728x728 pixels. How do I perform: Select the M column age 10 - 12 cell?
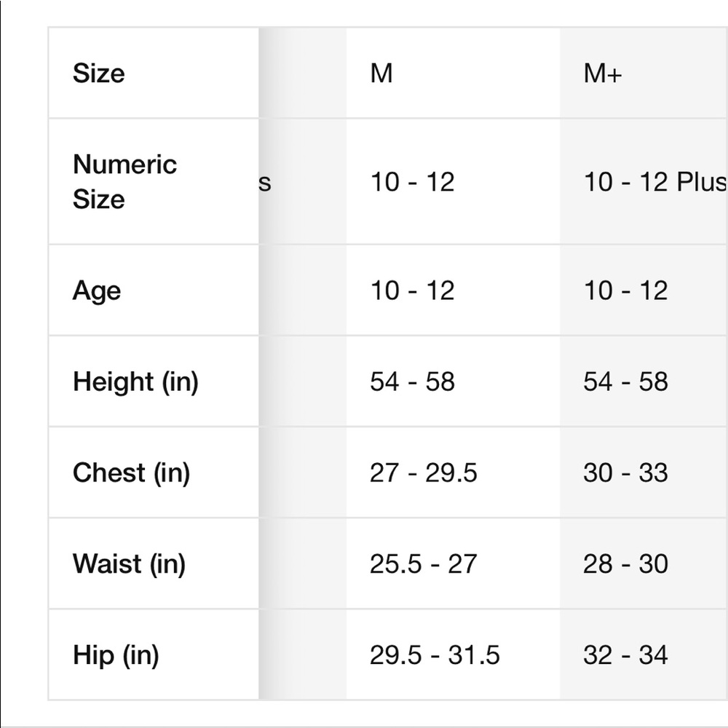coord(453,290)
